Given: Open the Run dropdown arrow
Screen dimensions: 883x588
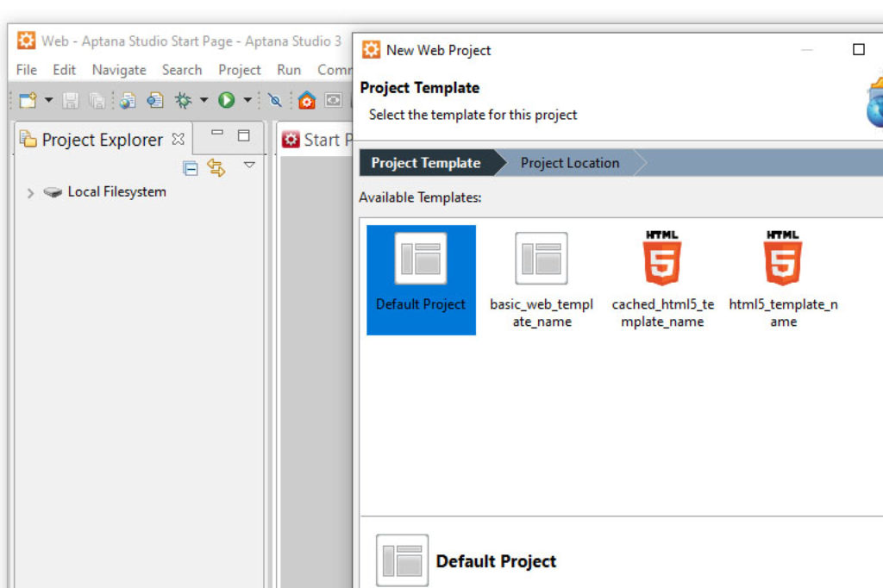Looking at the screenshot, I should (247, 101).
